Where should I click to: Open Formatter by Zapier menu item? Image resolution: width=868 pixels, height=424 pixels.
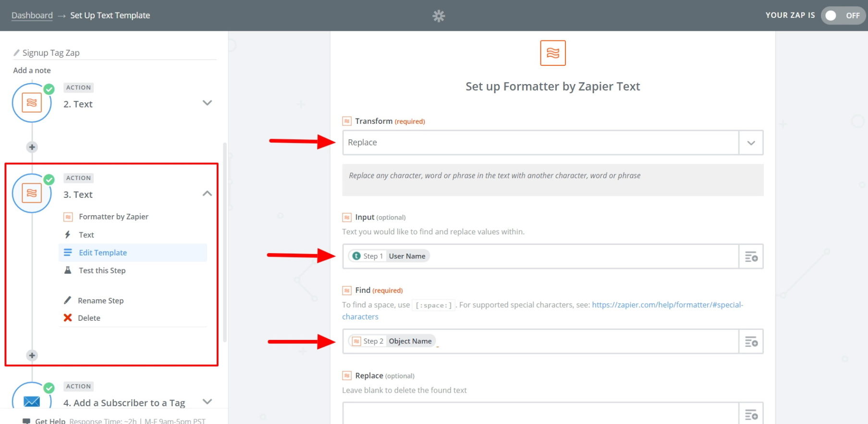[113, 217]
